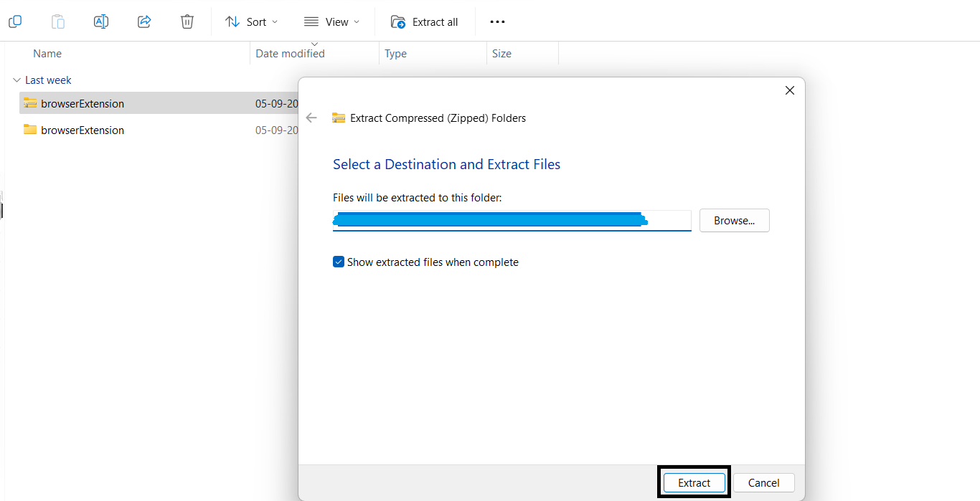Uncheck Show extracted files when complete

339,262
